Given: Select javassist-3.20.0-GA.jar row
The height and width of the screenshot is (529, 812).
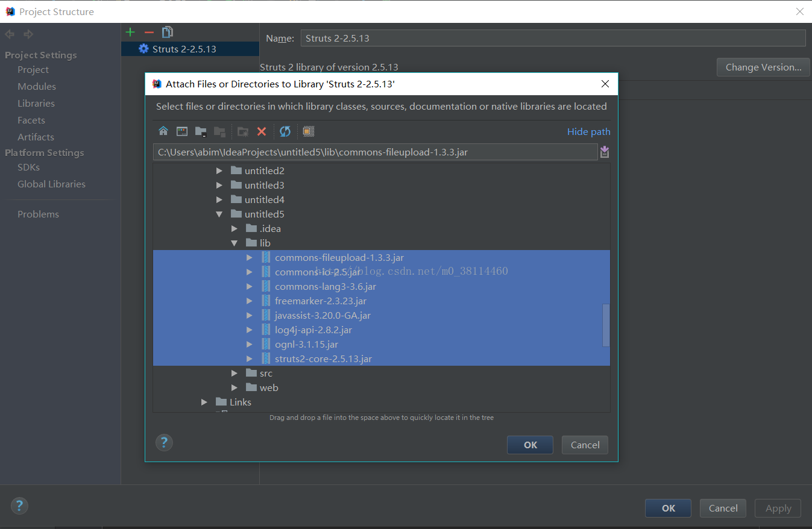Looking at the screenshot, I should click(x=382, y=315).
